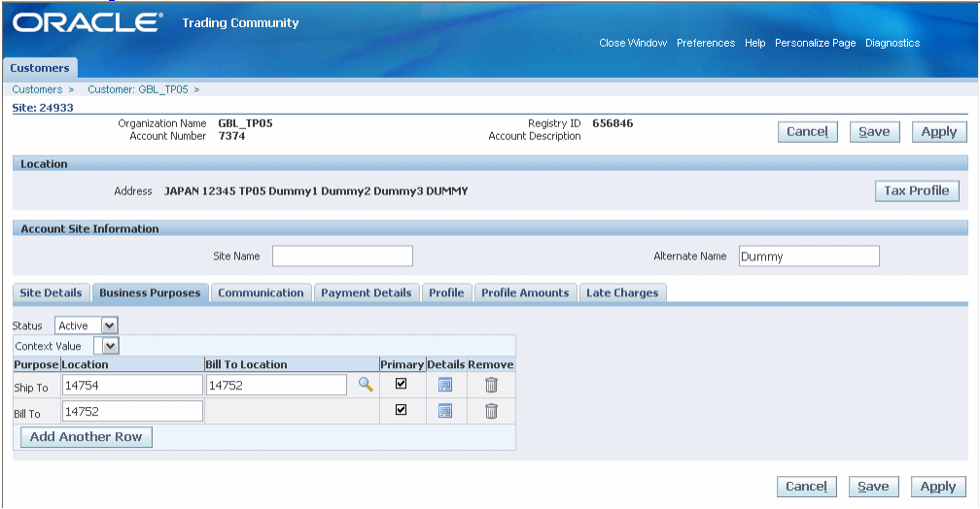Screen dimensions: 980x509
Task: Open the Tax Profile button
Action: tap(917, 191)
